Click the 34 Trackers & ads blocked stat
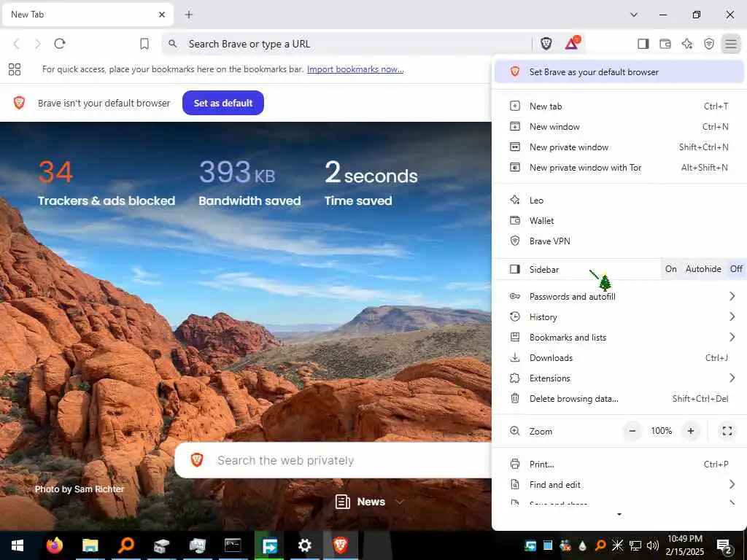 [107, 183]
